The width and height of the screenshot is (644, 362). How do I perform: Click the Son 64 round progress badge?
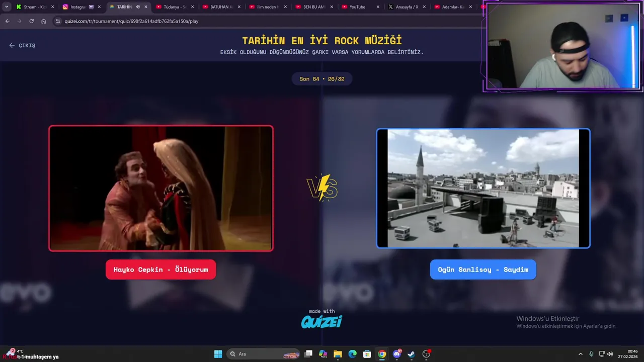coord(322,79)
